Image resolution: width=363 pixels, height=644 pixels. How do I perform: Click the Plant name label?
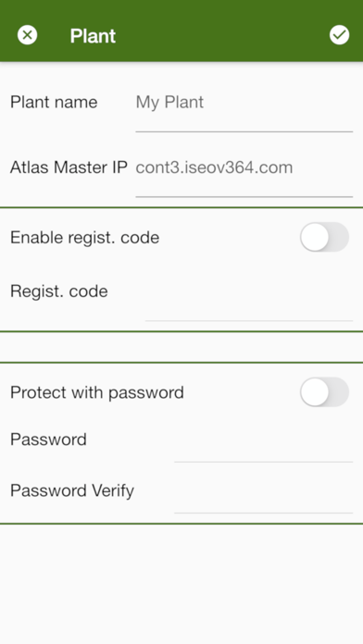[54, 102]
